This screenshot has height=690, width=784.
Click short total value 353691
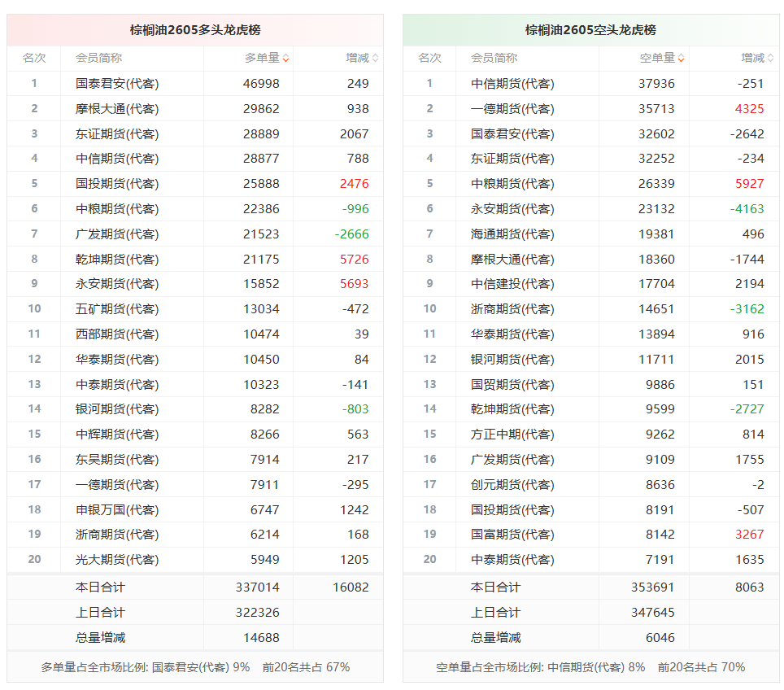pyautogui.click(x=653, y=587)
